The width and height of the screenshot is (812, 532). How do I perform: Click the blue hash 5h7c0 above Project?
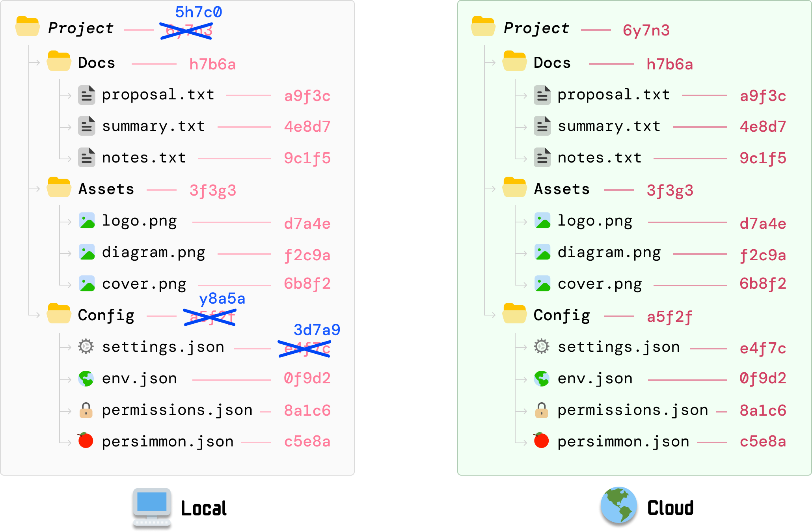click(x=199, y=12)
